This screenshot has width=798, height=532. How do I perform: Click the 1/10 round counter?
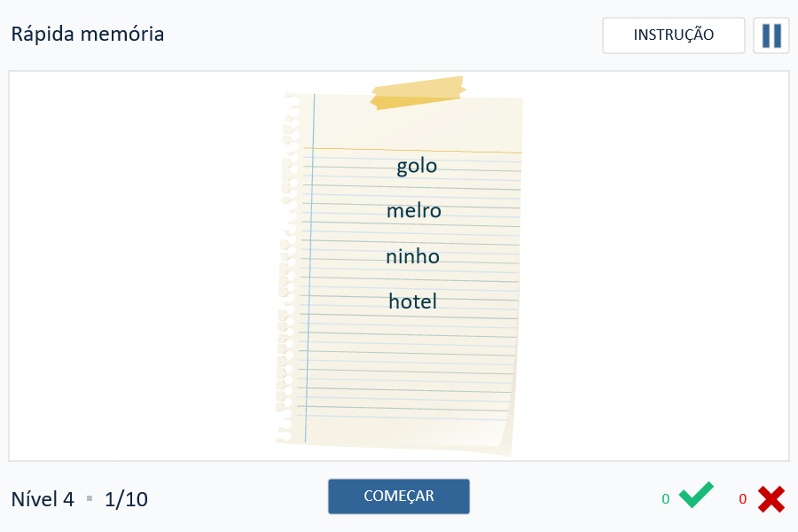point(126,499)
